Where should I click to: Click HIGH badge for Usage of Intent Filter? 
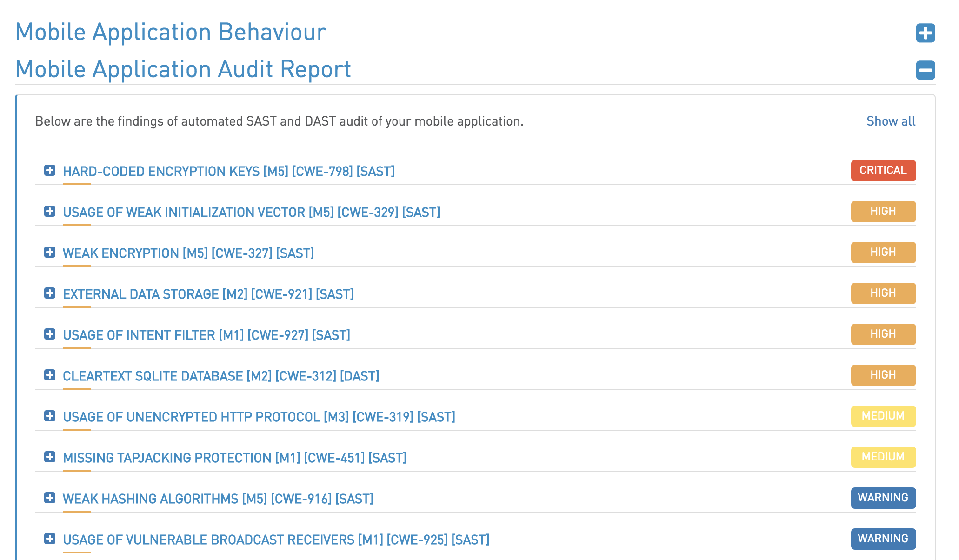883,334
